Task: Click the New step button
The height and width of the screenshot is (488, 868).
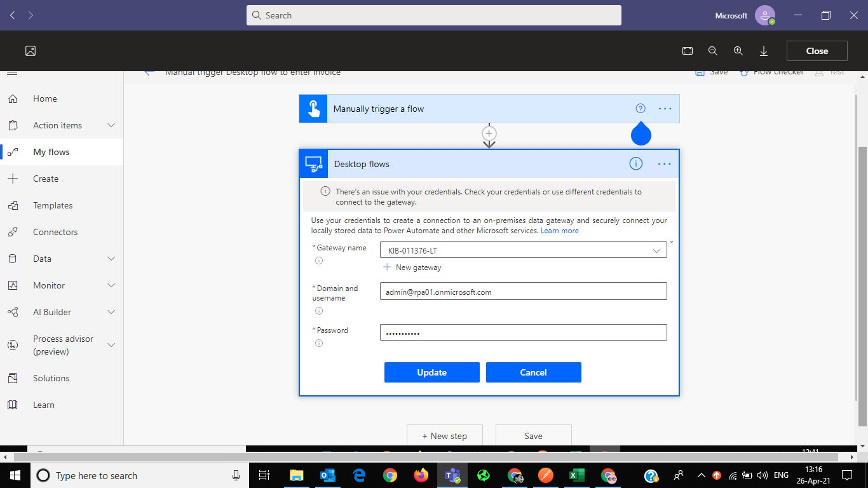Action: point(445,435)
